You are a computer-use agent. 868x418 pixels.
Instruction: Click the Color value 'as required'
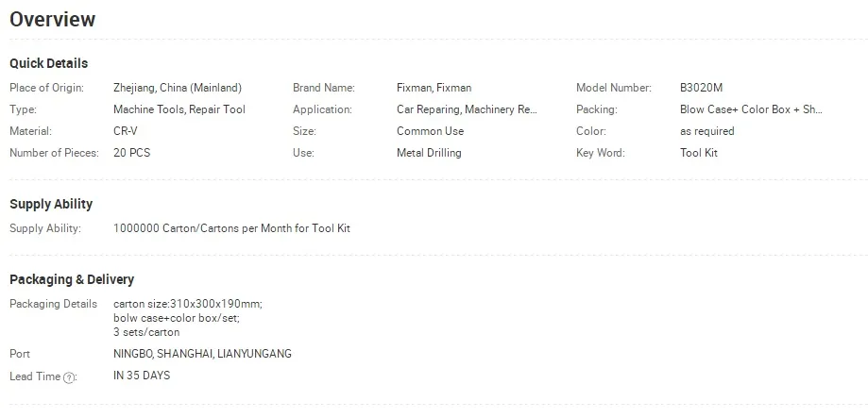point(706,131)
